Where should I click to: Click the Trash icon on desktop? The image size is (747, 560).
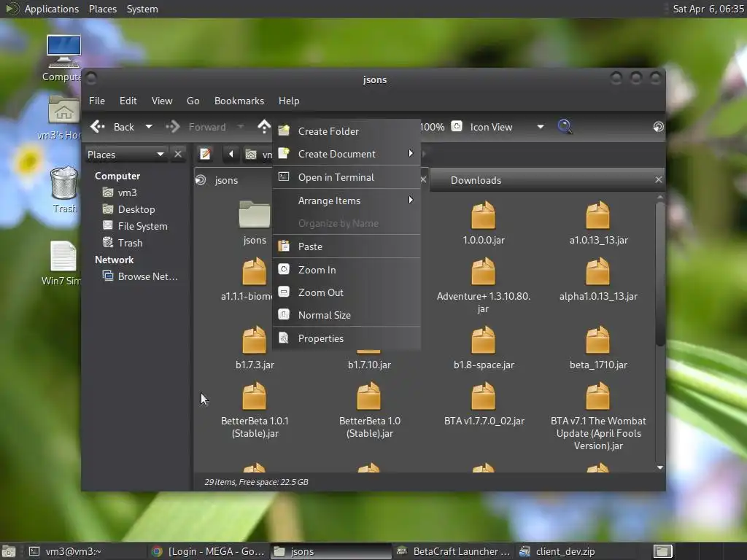point(64,184)
